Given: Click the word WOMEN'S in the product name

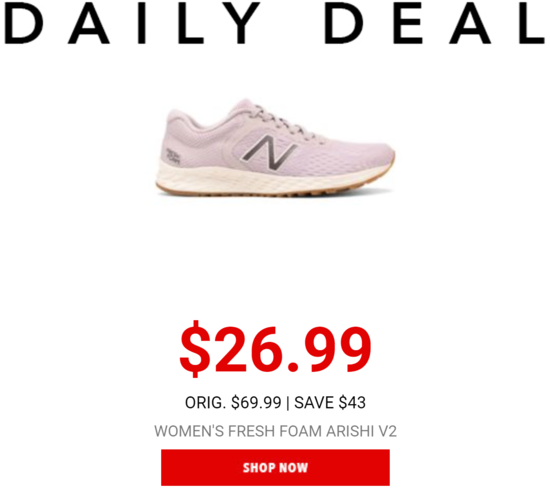Looking at the screenshot, I should coord(189,431).
